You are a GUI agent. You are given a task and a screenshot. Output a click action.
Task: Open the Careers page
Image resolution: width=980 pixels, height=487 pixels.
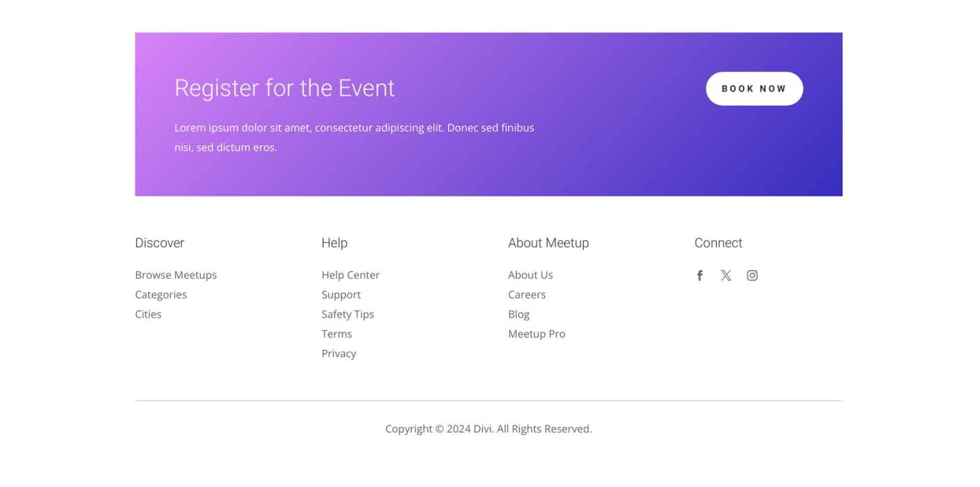527,294
